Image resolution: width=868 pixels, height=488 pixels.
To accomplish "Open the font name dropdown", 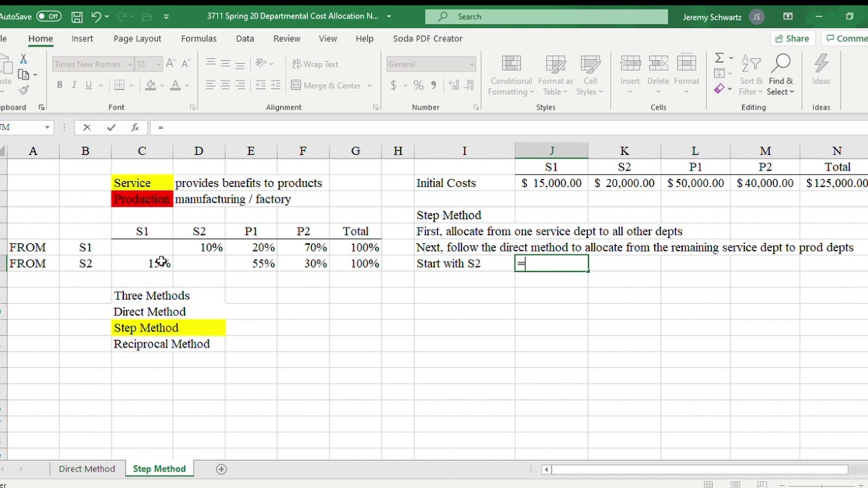I will [x=130, y=64].
